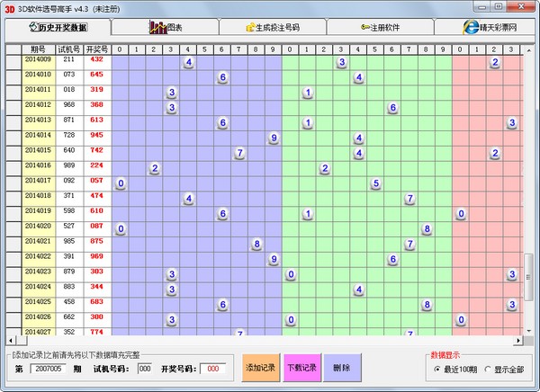
Task: Click the 试机号码 input field
Action: (x=144, y=369)
